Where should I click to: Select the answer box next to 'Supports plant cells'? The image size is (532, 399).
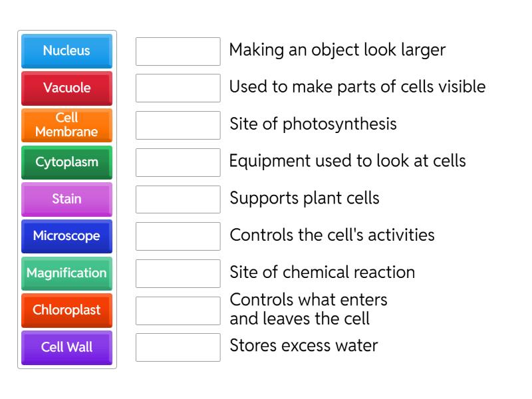[x=177, y=198]
